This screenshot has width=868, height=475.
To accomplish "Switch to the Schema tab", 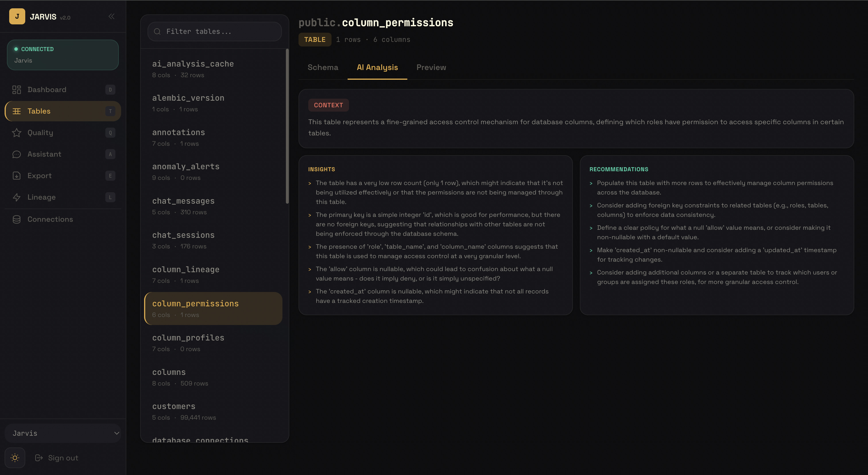I will 323,67.
